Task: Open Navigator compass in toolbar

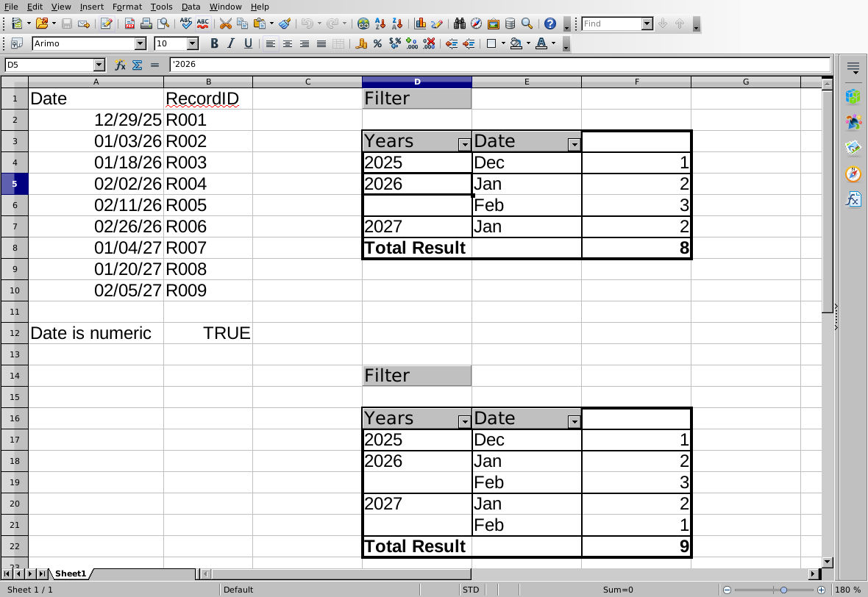Action: pos(476,24)
